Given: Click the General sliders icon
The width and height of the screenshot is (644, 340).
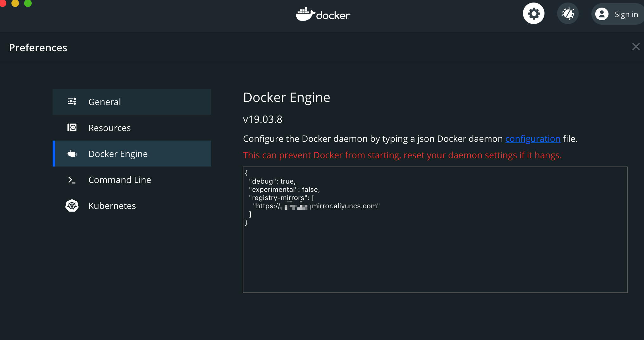Looking at the screenshot, I should (72, 102).
